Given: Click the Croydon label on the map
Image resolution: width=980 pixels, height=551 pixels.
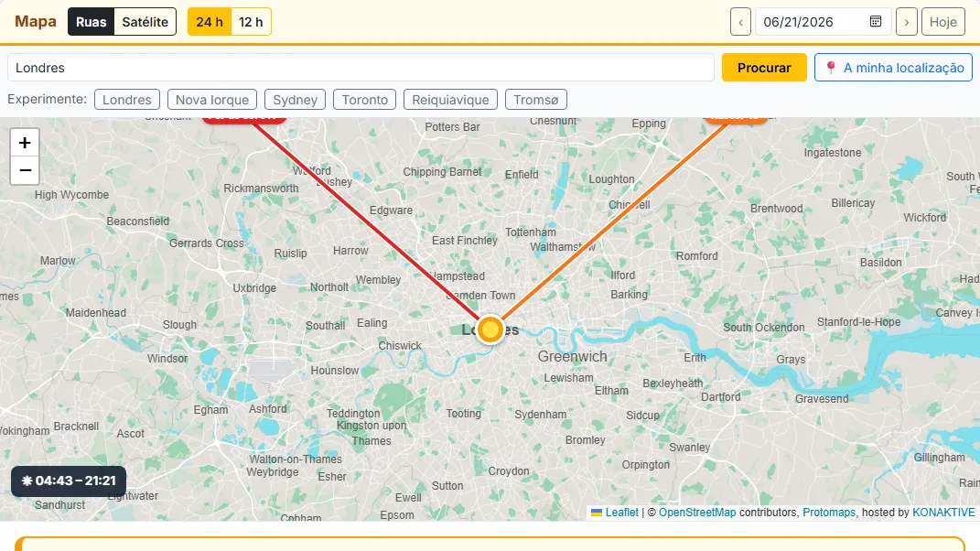Looking at the screenshot, I should pyautogui.click(x=509, y=471).
